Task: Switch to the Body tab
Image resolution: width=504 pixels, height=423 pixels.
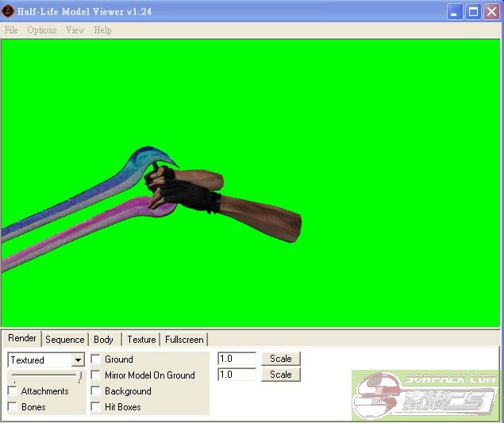Action: 103,340
